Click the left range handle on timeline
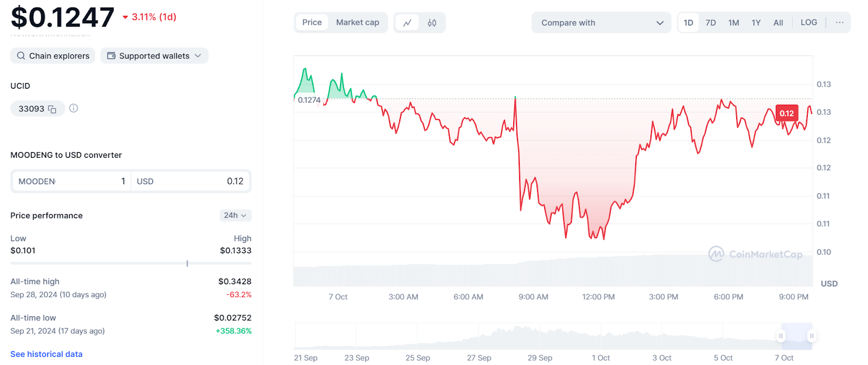This screenshot has height=365, width=868. tap(781, 336)
